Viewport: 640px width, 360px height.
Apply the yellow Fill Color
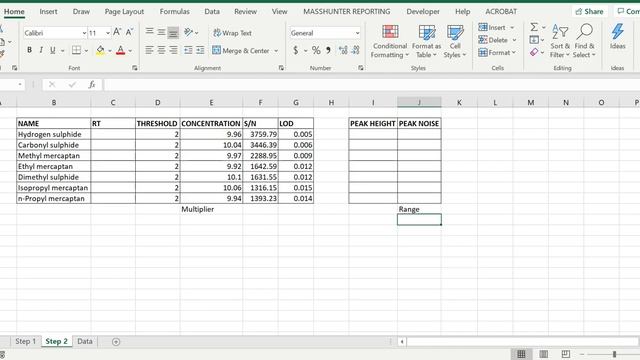pyautogui.click(x=100, y=50)
